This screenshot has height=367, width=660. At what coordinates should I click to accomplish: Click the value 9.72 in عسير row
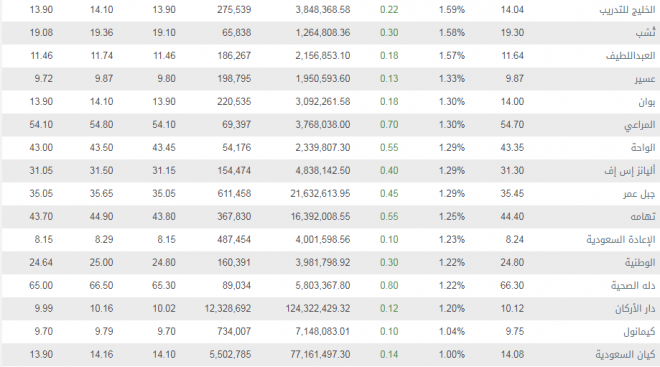pos(44,78)
